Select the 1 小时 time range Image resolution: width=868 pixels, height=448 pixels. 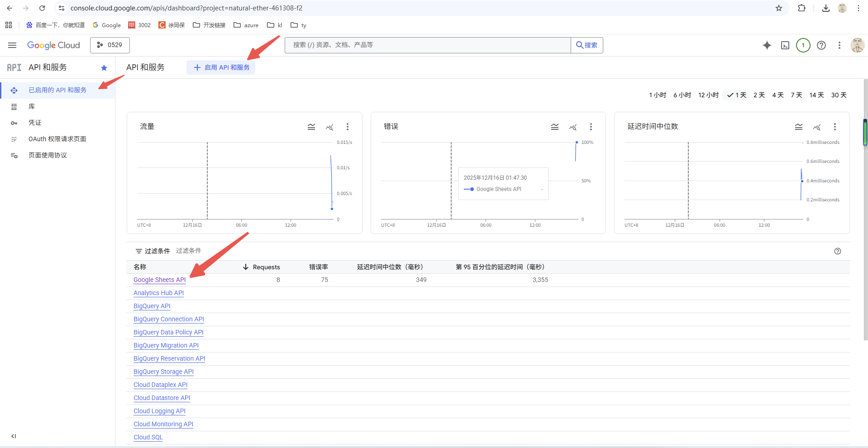click(x=658, y=95)
